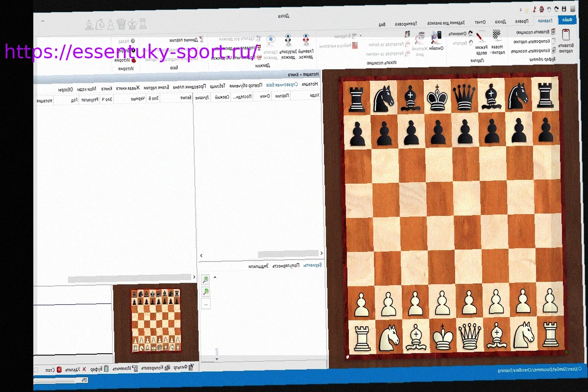Click the Загрузить движок icon
The height and width of the screenshot is (392, 588).
[288, 40]
